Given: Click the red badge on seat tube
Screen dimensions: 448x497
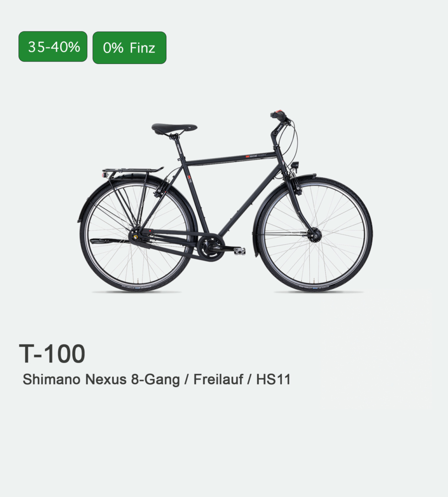Looking at the screenshot, I should (189, 177).
